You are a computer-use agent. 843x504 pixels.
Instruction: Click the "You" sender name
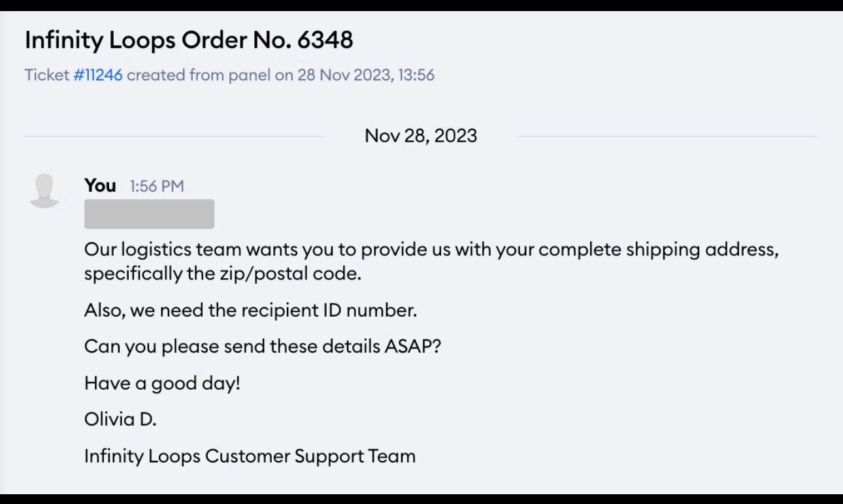pos(100,185)
